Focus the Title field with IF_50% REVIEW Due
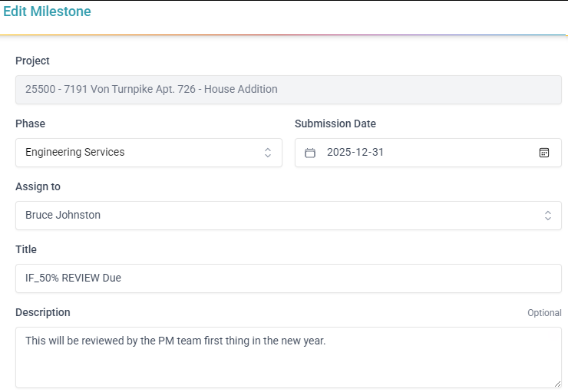 288,278
